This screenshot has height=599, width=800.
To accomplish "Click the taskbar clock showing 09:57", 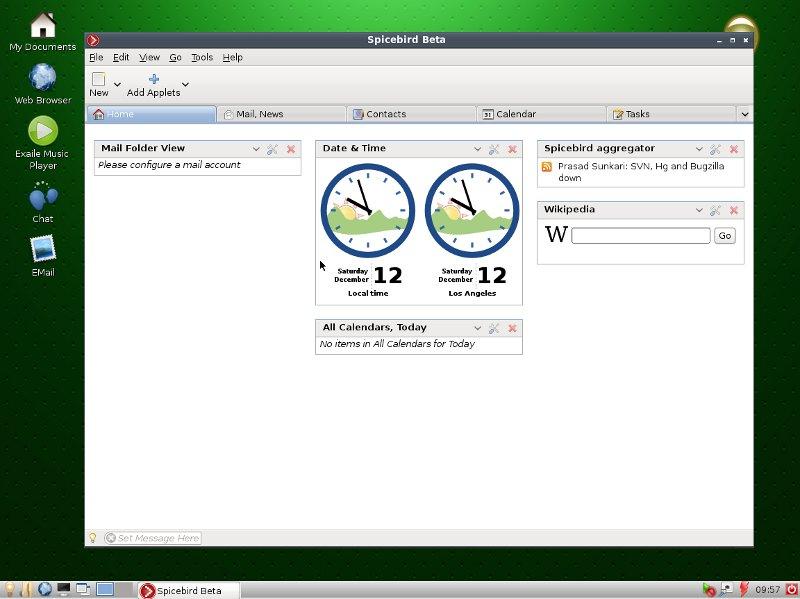I will (x=768, y=590).
